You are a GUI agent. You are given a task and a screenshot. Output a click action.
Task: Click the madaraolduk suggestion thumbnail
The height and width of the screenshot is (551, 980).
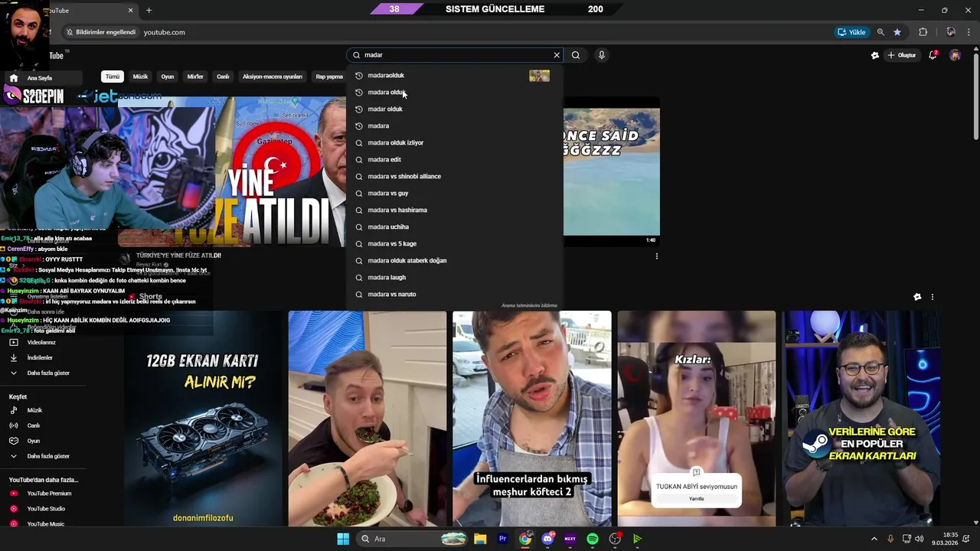tap(539, 76)
